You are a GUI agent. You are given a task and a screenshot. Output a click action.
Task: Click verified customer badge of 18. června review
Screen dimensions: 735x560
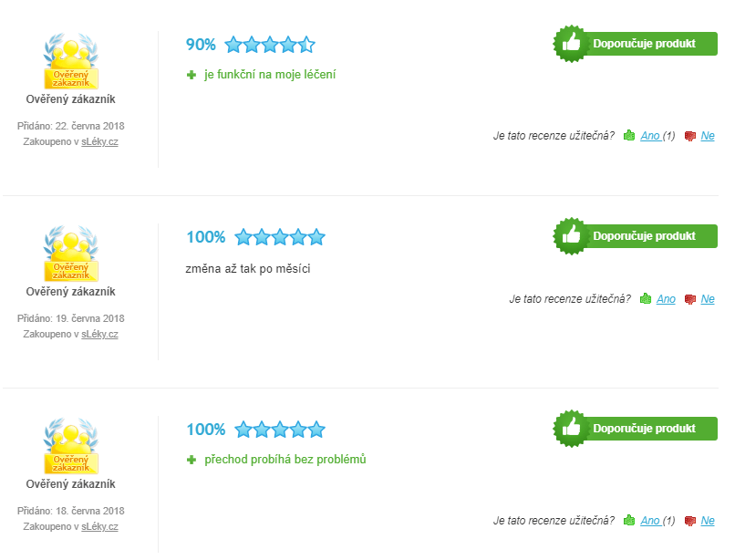[71, 446]
